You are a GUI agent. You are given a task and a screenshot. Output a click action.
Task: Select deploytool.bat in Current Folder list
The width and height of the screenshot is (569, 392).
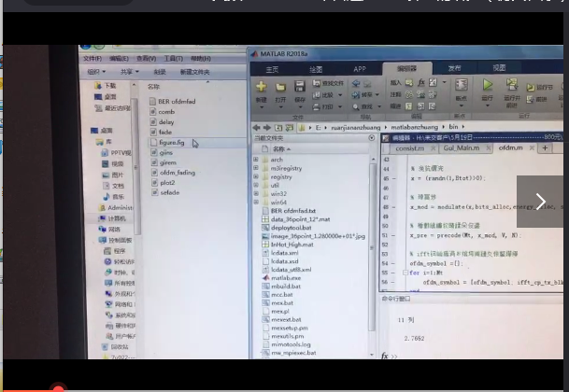click(x=291, y=228)
